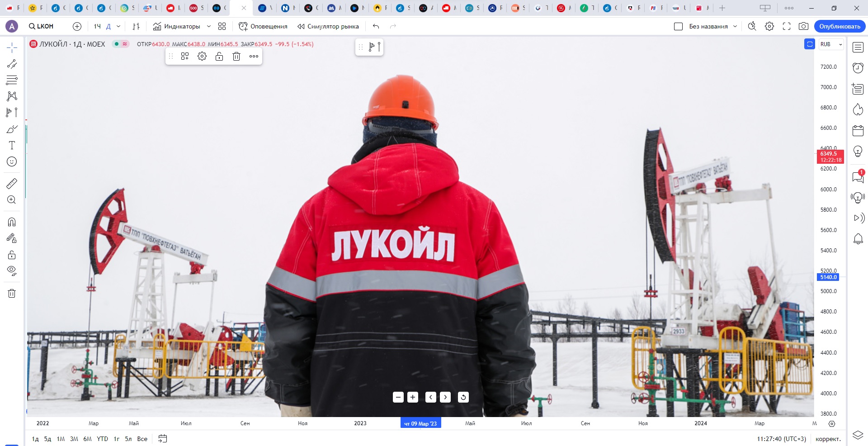
Task: Add symbol to compare with plus icon
Action: click(x=77, y=26)
